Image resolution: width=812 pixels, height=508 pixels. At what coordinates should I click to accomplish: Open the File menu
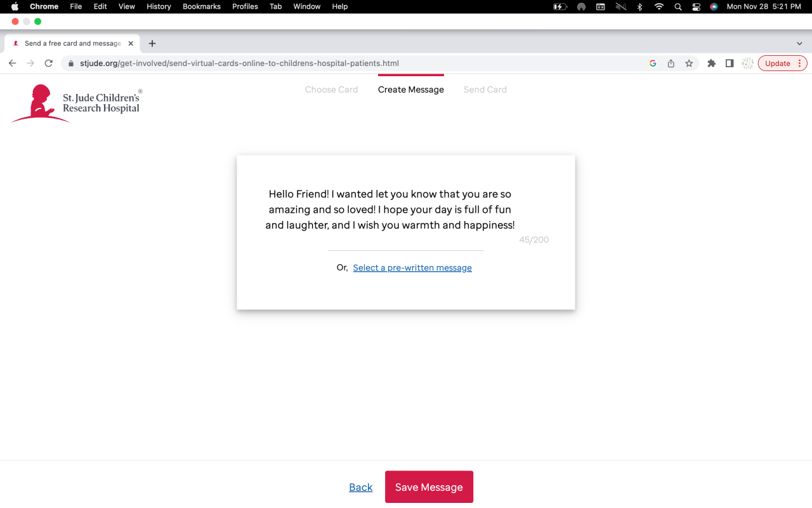76,6
